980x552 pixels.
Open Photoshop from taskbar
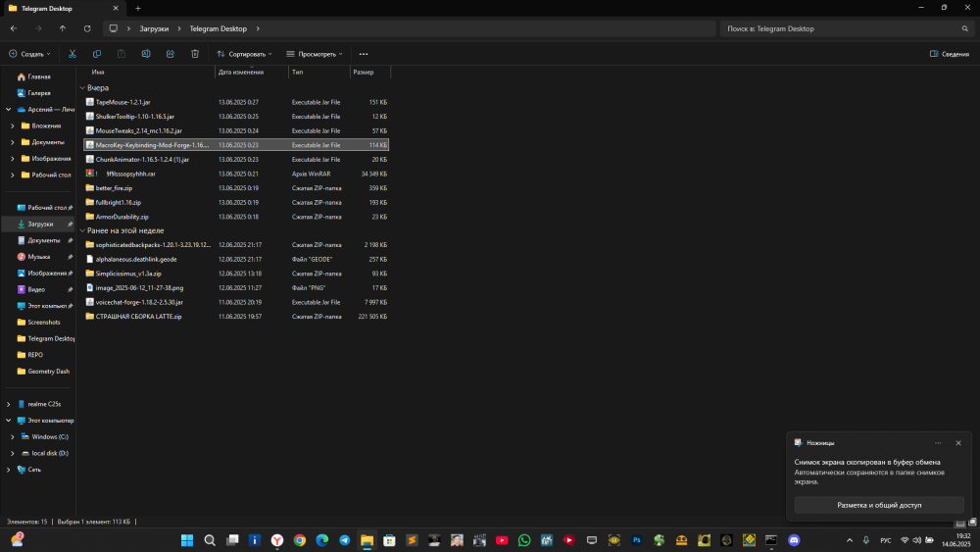click(x=637, y=540)
